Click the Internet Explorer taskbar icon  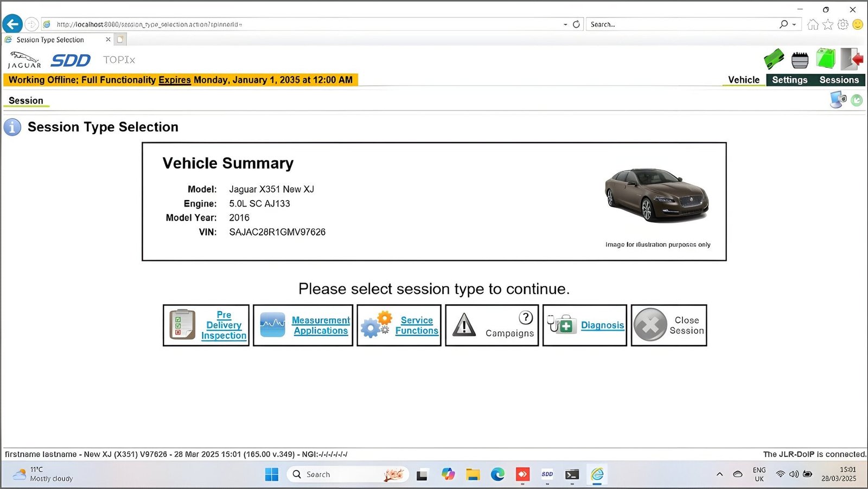(x=597, y=474)
